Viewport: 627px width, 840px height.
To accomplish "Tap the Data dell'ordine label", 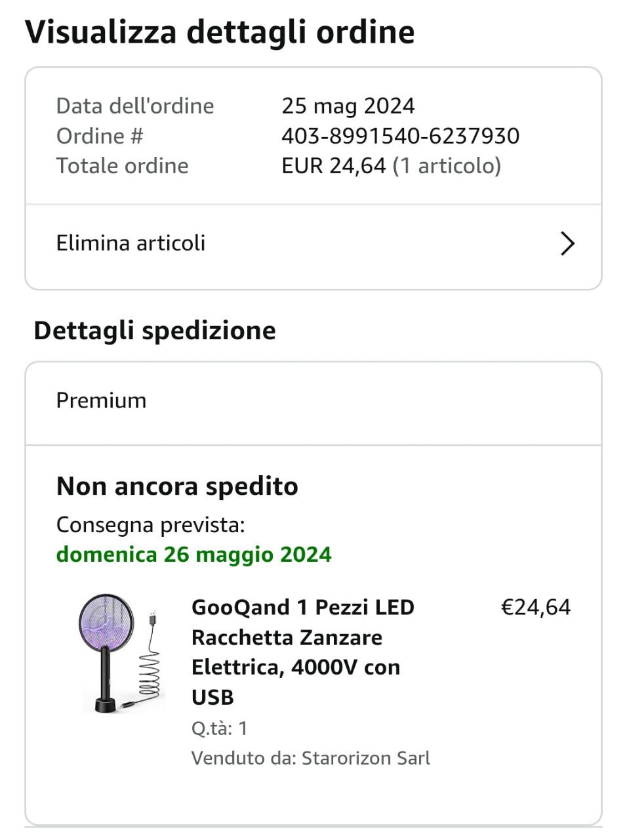I will point(135,106).
